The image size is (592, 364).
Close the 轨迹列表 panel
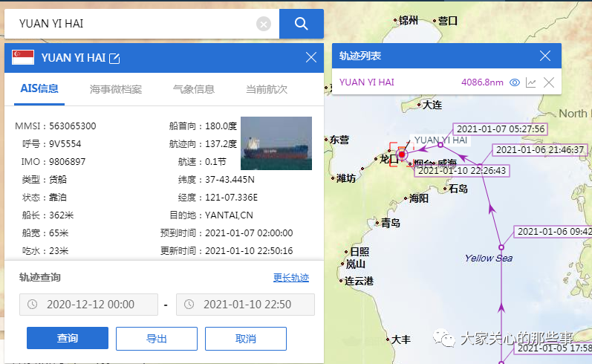tap(544, 56)
